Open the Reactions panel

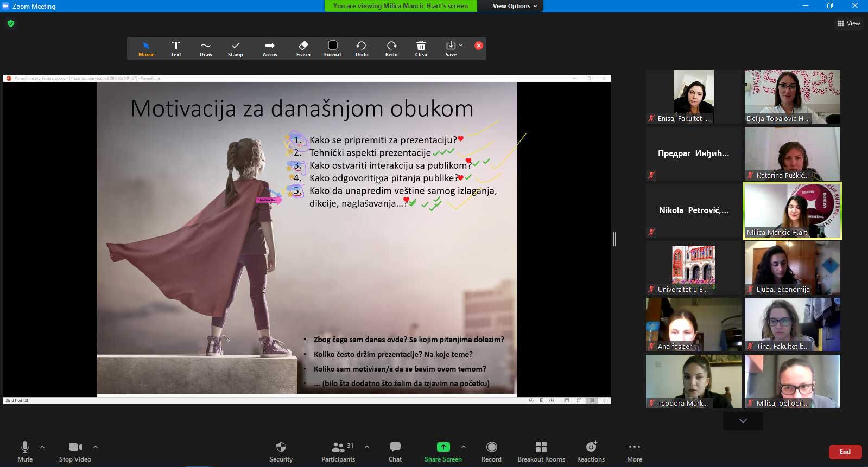(x=591, y=451)
